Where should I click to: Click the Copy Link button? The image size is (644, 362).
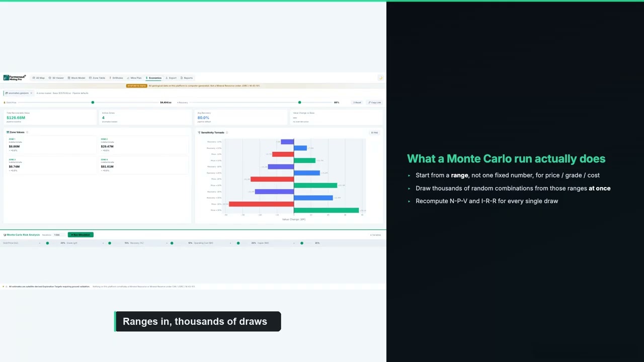375,103
